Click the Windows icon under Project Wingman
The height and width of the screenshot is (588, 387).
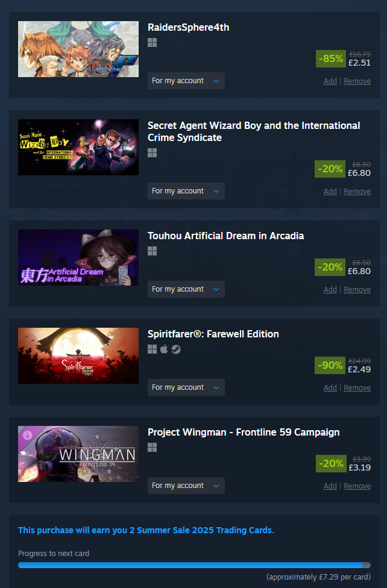[x=152, y=448]
